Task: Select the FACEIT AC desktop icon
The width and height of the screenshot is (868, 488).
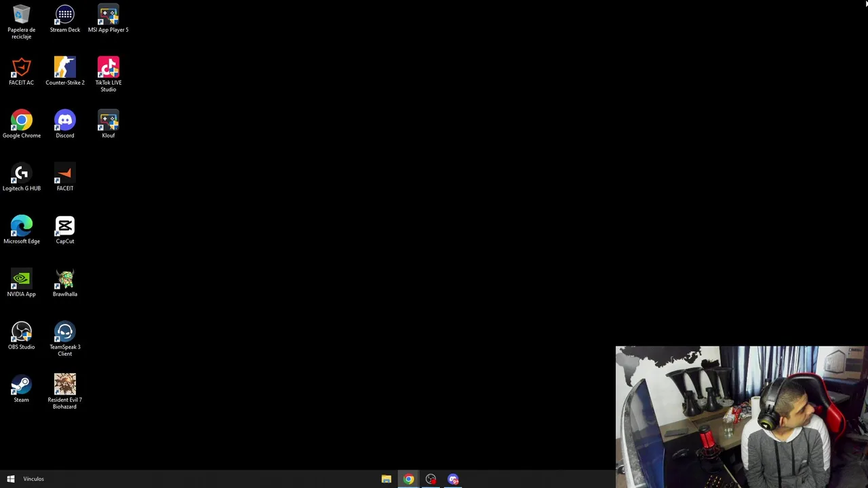Action: click(21, 72)
